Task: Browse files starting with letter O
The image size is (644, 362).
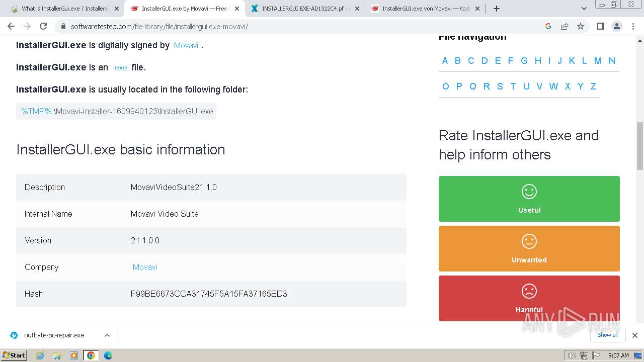Action: (446, 86)
